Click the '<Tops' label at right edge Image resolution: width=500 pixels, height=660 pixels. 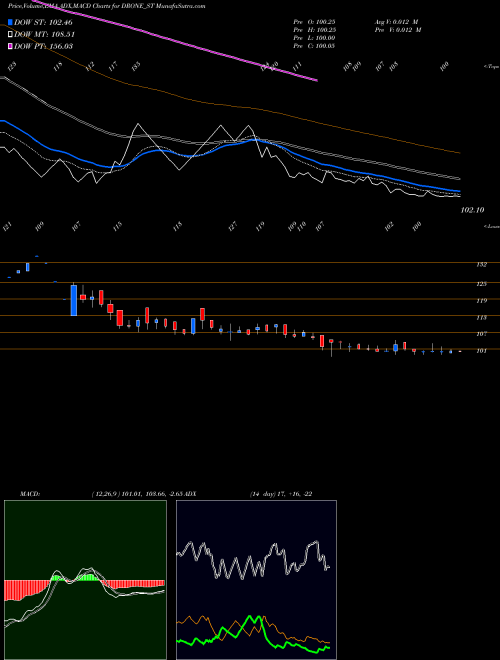pos(492,67)
